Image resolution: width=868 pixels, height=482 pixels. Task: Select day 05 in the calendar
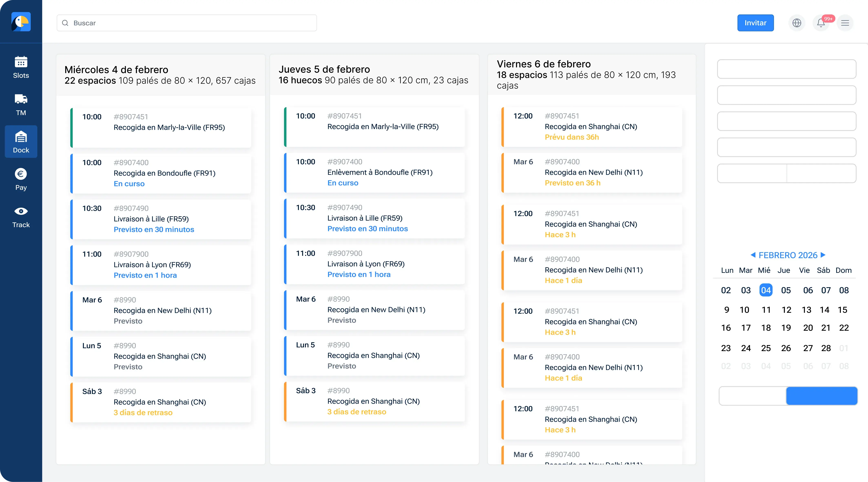[786, 290]
